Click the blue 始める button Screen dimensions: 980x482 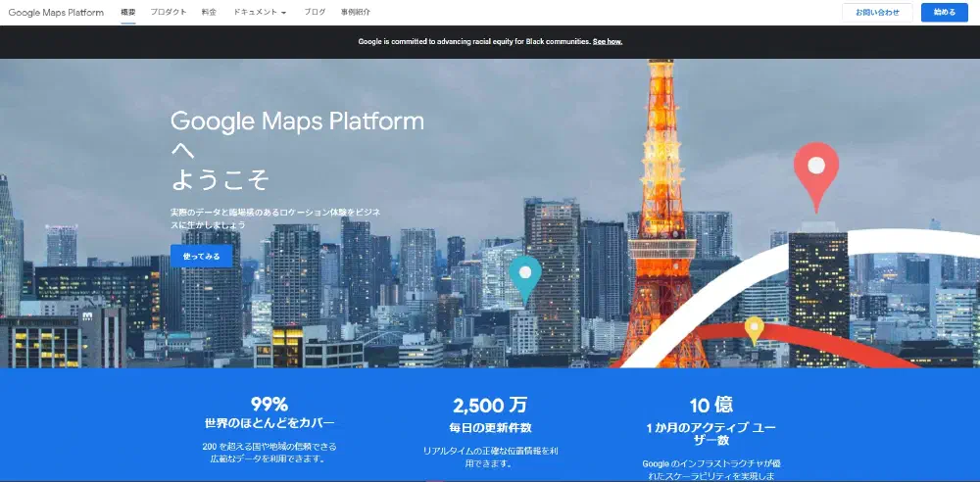tap(945, 13)
